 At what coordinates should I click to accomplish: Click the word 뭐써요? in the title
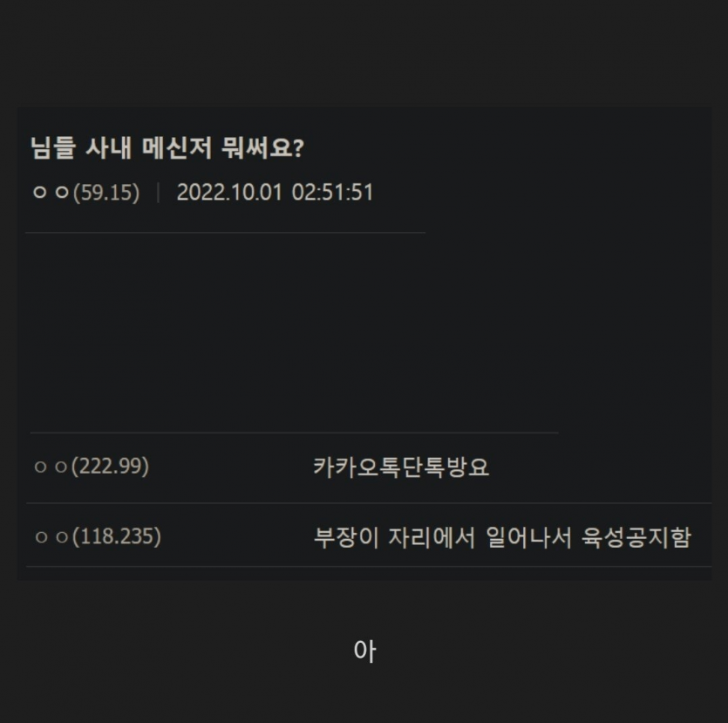tap(262, 148)
